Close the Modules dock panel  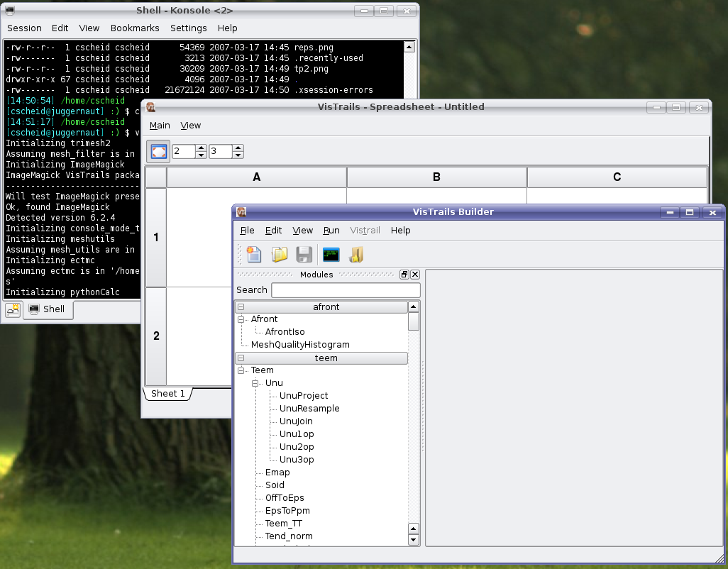(415, 275)
